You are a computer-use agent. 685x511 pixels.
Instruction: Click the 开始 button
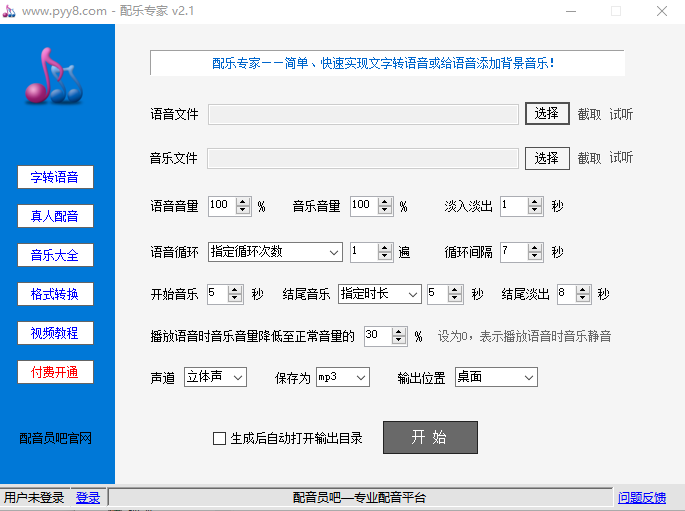tap(430, 437)
